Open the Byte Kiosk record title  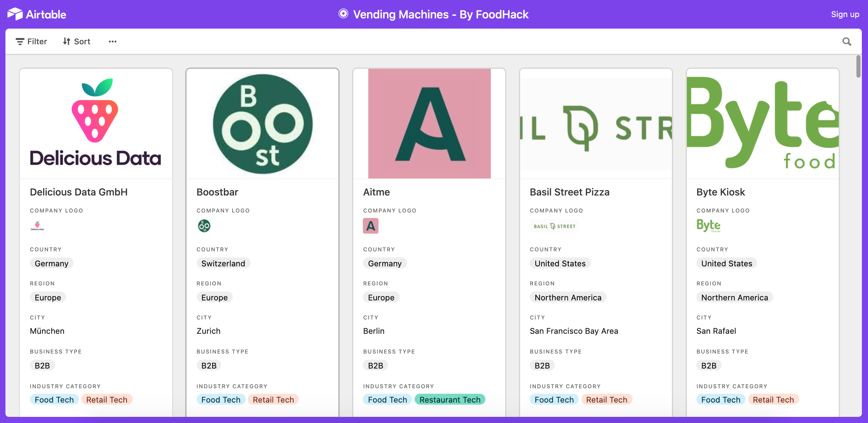(x=721, y=192)
